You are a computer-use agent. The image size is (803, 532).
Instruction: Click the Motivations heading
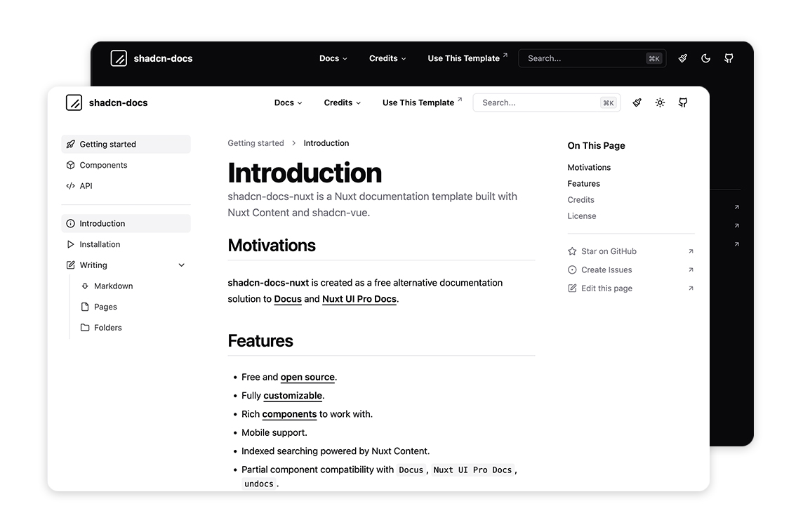tap(272, 245)
